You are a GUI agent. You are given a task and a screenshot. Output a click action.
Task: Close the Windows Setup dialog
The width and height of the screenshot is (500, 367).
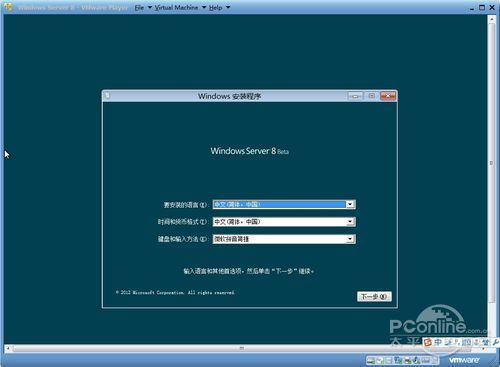pyautogui.click(x=388, y=96)
